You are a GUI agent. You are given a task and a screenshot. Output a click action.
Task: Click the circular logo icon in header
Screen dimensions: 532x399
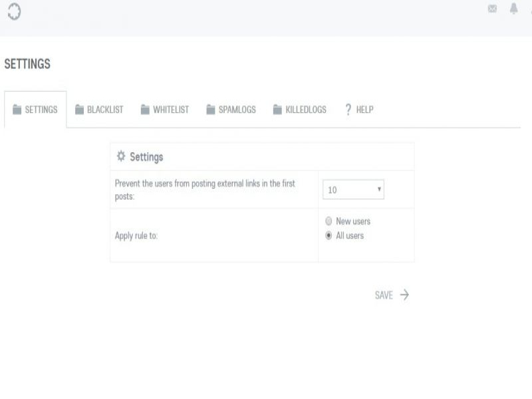tap(14, 11)
